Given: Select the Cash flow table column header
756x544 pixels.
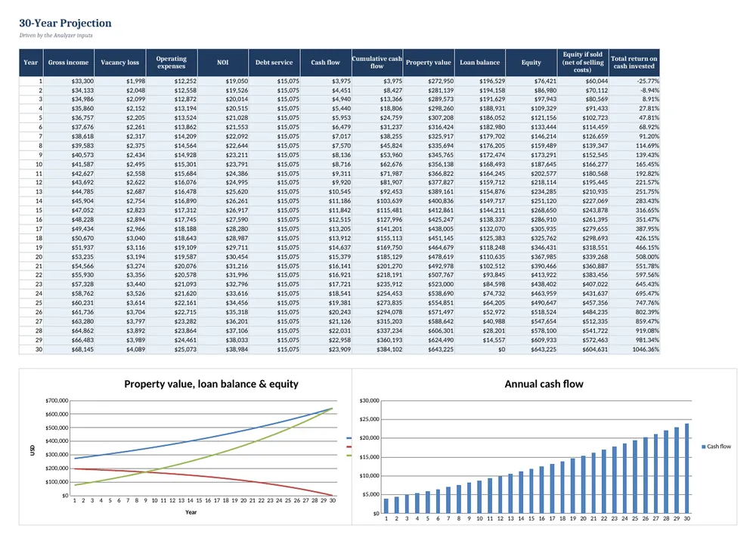Looking at the screenshot, I should pos(325,62).
